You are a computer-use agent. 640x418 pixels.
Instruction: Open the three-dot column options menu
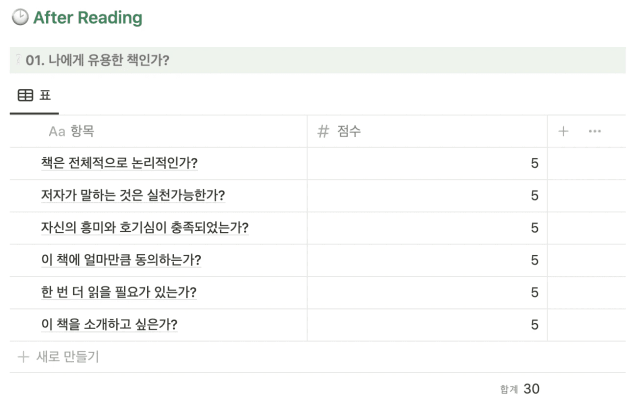[x=595, y=131]
